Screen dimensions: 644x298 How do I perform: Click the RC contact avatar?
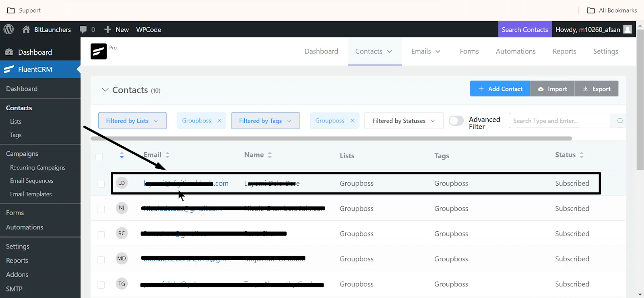122,233
